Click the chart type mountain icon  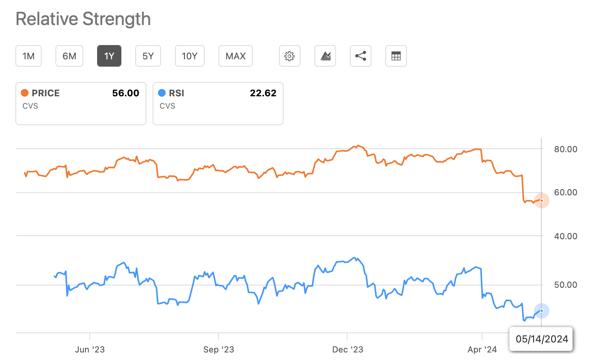325,56
